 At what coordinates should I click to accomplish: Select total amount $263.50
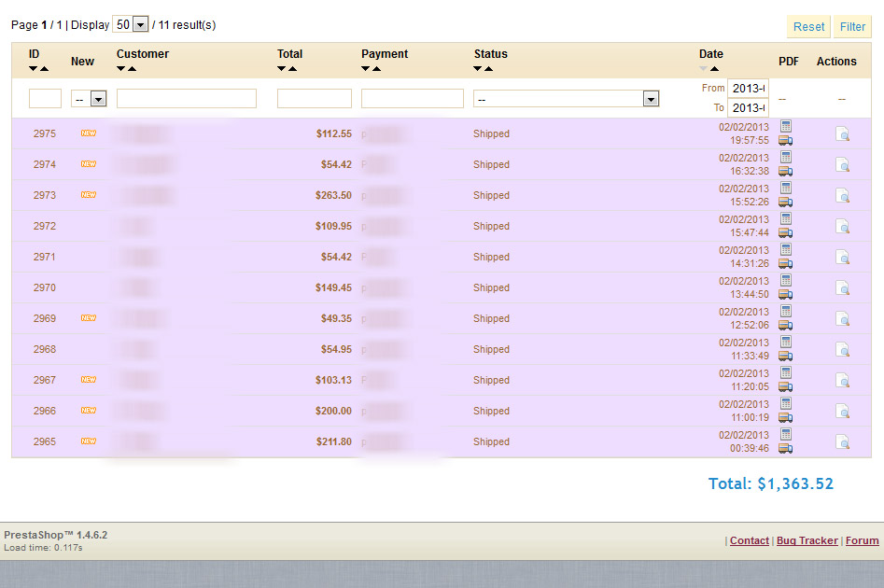coord(333,195)
